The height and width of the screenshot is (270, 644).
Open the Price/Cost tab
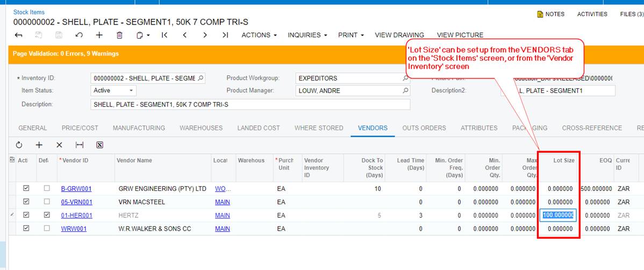[x=80, y=128]
